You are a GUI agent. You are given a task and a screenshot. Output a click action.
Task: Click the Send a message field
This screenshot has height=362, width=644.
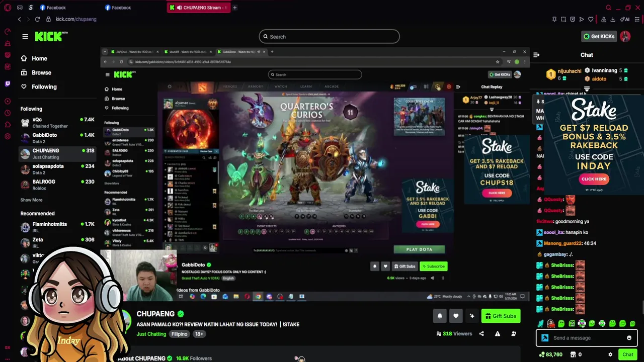587,338
